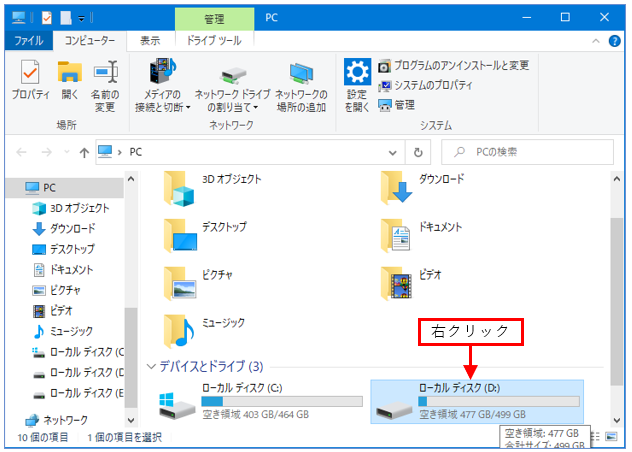
Task: Open the recent locations dropdown arrow
Action: (x=67, y=152)
